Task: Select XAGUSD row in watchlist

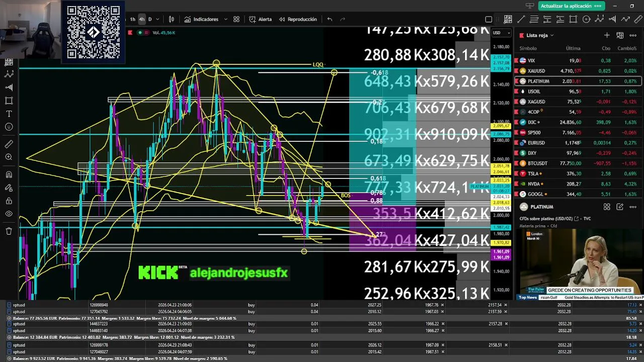Action: 578,102
